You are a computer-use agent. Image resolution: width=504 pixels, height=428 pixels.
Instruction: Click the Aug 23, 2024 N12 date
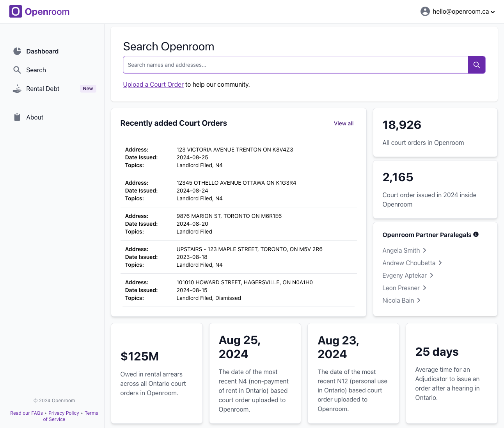338,347
